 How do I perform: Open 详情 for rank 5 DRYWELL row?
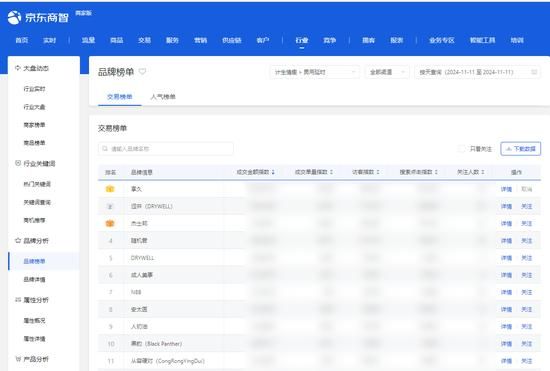pyautogui.click(x=506, y=258)
